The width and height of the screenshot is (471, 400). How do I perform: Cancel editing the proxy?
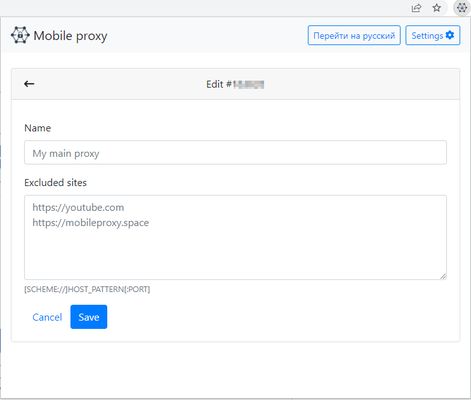[x=47, y=317]
